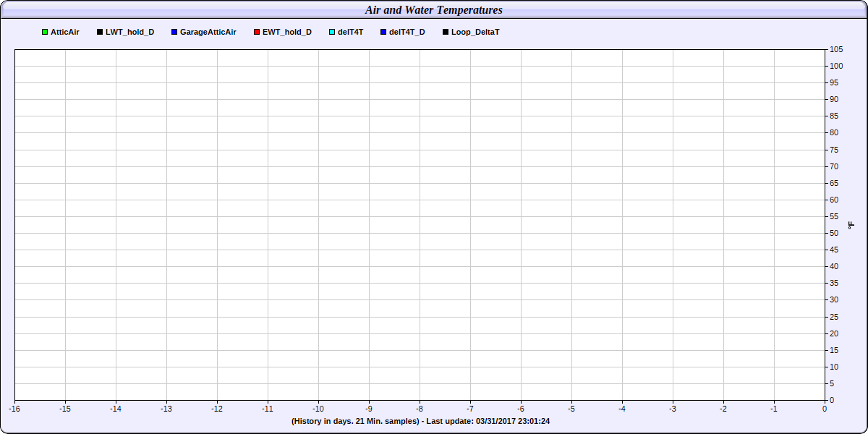This screenshot has height=434, width=868.
Task: Toggle the LWT_hold_D series label
Action: point(129,33)
